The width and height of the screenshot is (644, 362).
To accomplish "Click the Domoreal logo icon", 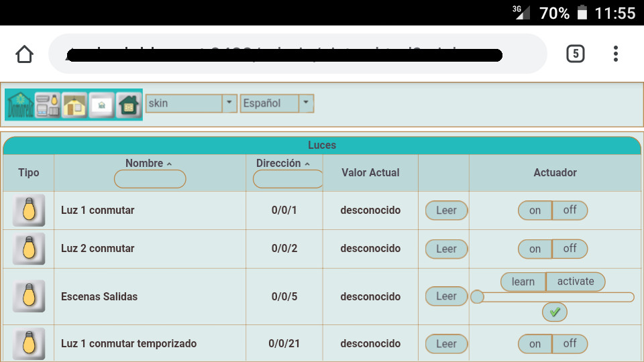I will pos(20,105).
